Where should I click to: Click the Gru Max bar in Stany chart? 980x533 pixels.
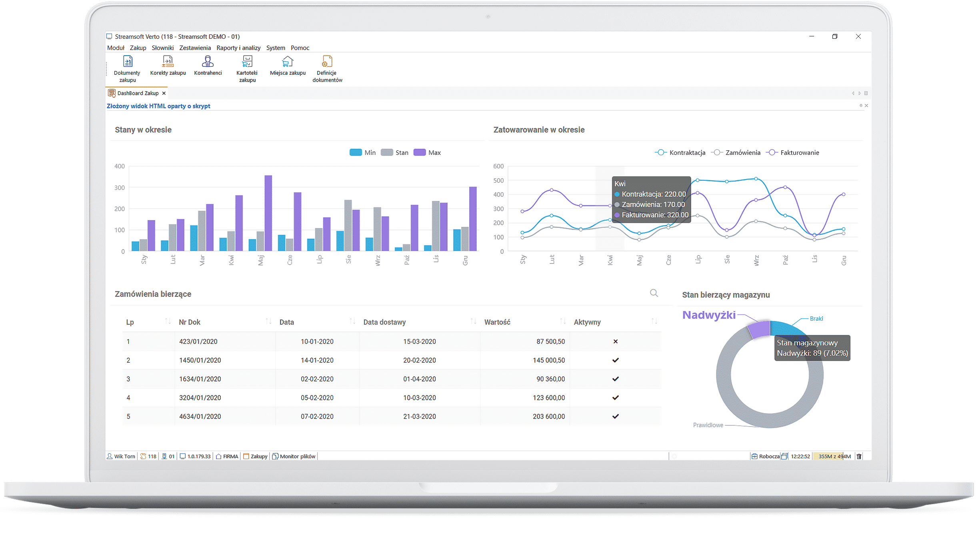click(473, 219)
